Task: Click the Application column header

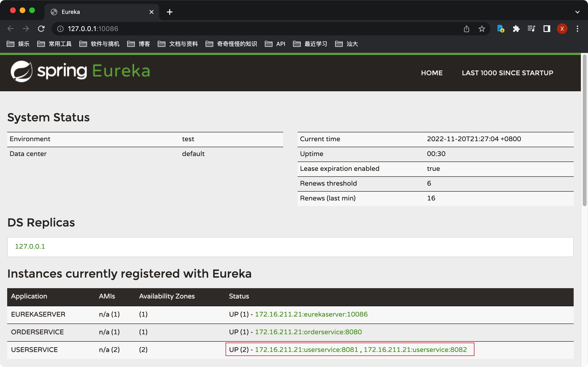Action: point(29,296)
